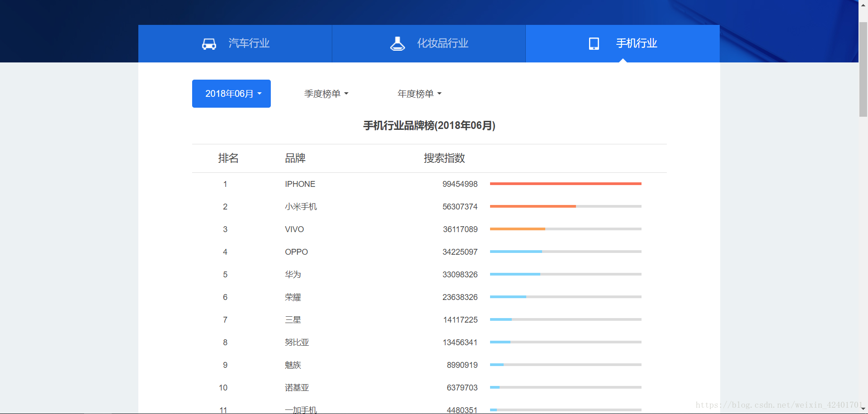The width and height of the screenshot is (868, 414).
Task: Click the search index value 33098326
Action: click(x=460, y=275)
